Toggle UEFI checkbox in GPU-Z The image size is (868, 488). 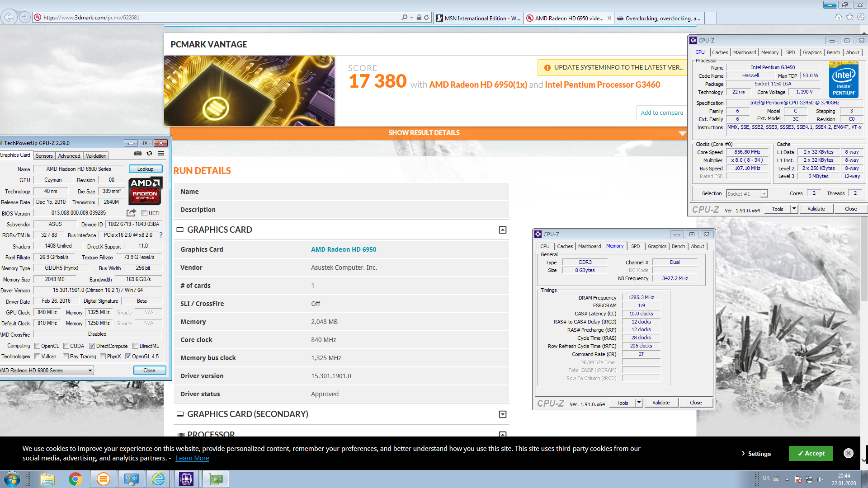[x=144, y=213]
